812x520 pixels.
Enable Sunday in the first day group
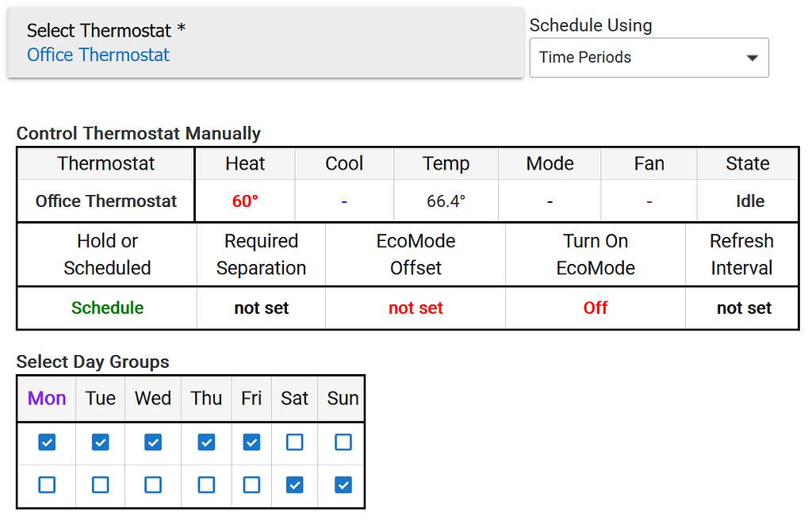pos(342,442)
